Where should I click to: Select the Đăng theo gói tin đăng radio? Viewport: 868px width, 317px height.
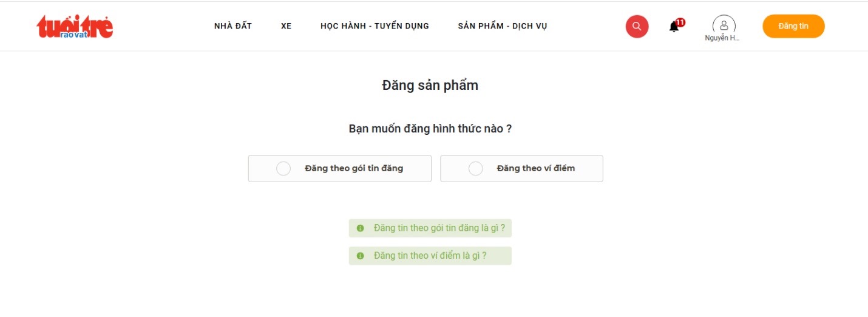(x=283, y=168)
